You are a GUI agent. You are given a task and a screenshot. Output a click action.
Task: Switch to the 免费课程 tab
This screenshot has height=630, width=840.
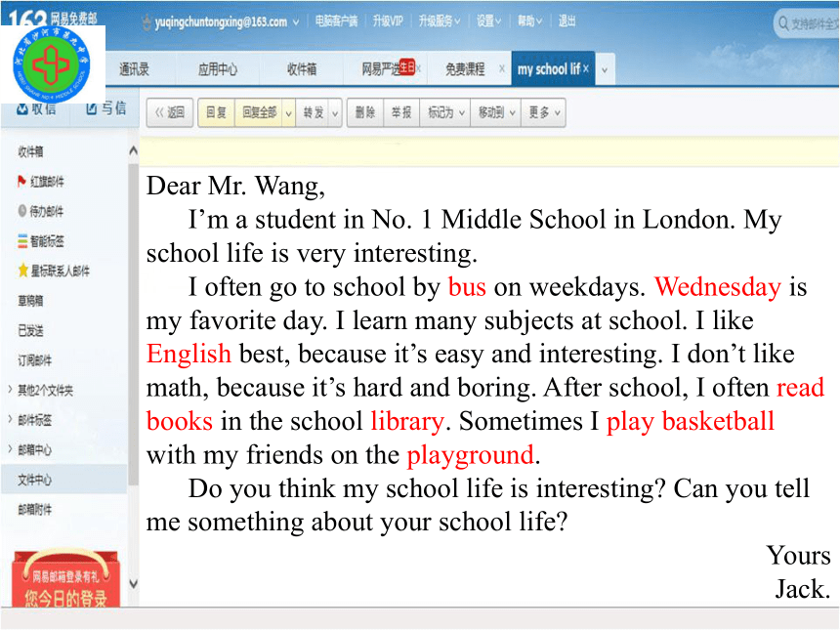click(x=465, y=69)
